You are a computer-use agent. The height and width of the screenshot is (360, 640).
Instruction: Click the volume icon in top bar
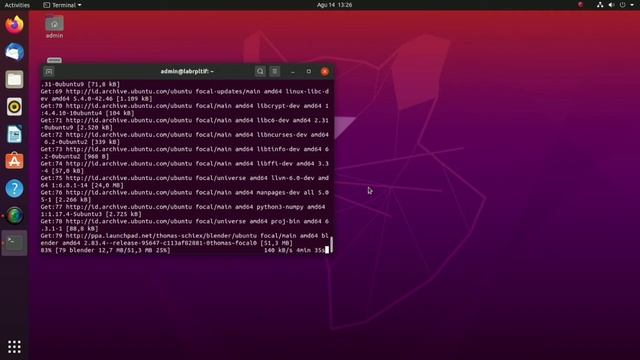coord(611,5)
